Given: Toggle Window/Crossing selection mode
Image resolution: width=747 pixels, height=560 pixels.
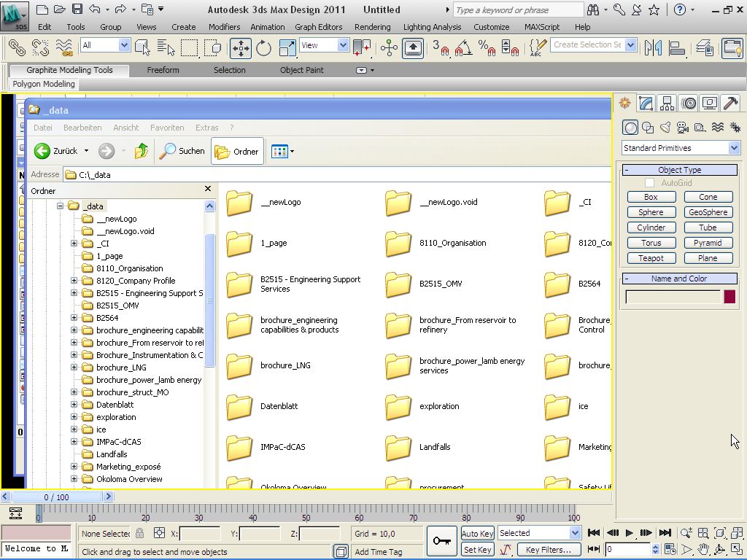Looking at the screenshot, I should click(212, 47).
